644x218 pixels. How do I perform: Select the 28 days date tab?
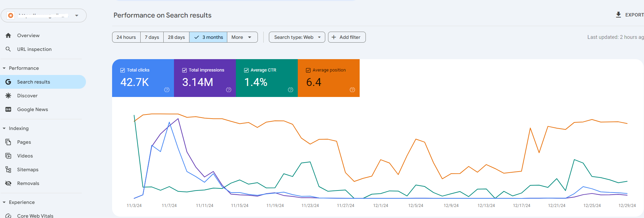176,37
